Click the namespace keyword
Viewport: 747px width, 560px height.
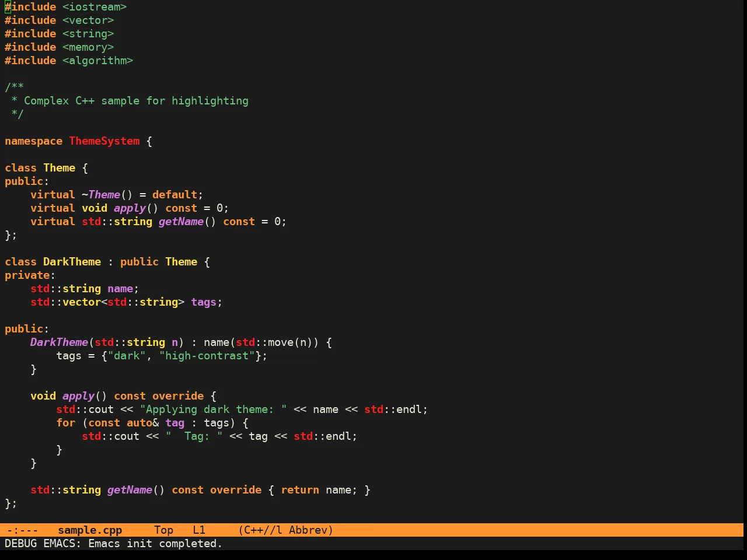[34, 141]
